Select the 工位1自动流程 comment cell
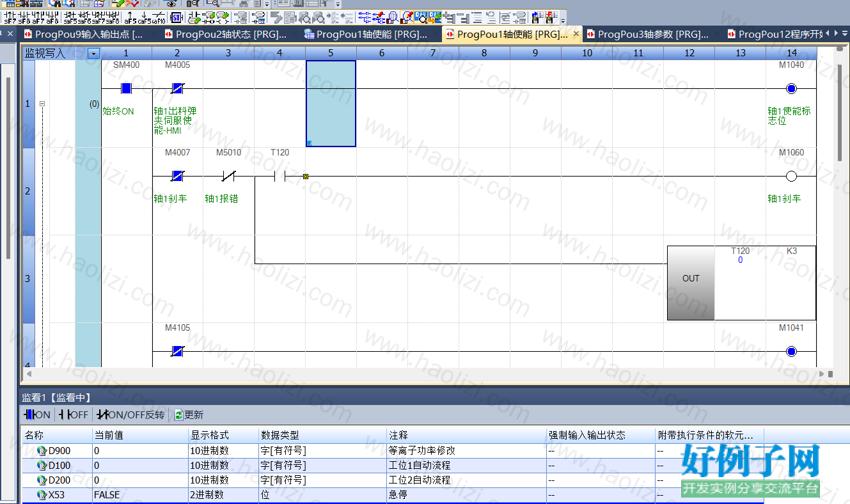 coord(466,465)
